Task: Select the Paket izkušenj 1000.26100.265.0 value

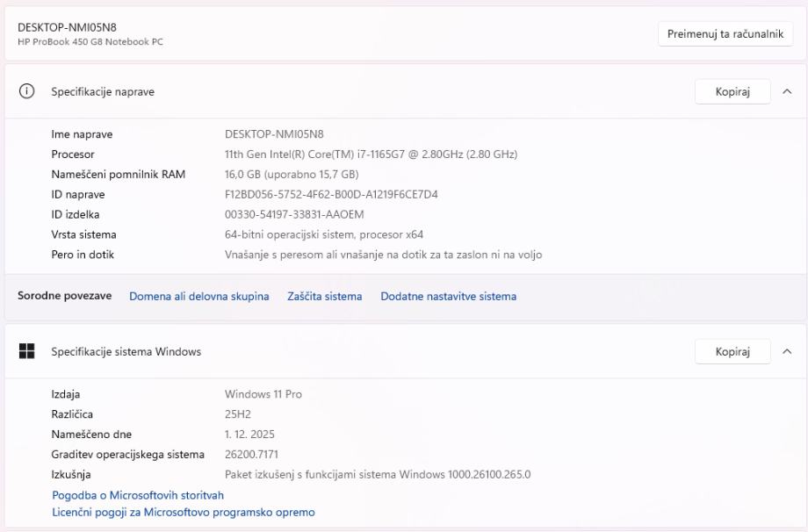Action: point(378,475)
